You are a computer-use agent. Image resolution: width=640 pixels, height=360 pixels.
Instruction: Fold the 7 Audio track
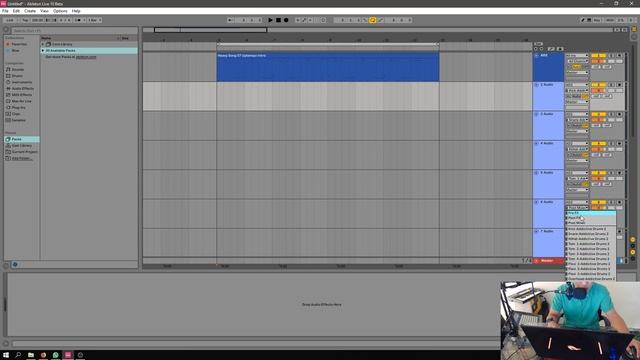536,231
